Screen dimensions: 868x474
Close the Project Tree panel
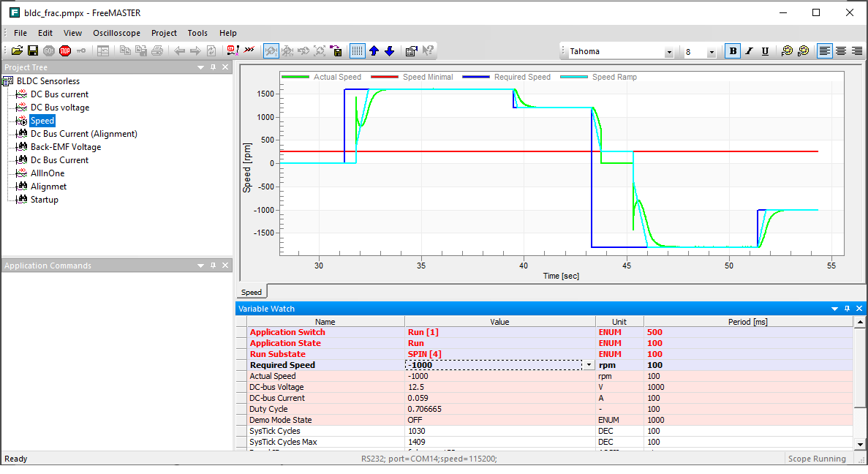point(225,67)
